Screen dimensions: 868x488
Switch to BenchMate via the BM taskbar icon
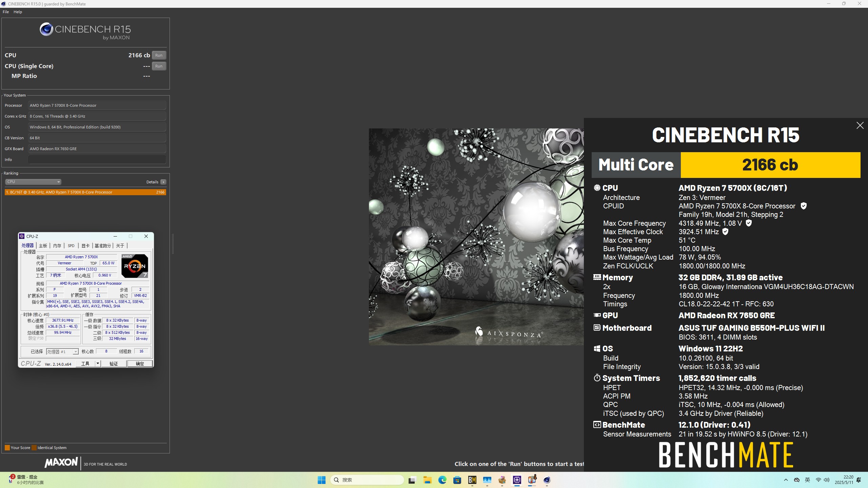coord(472,480)
